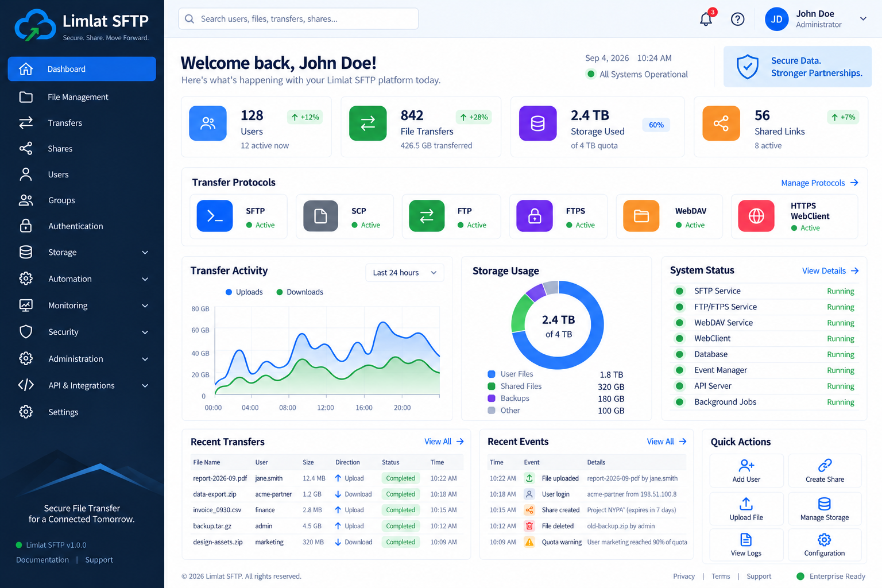882x588 pixels.
Task: Open Groups in sidebar
Action: point(82,200)
